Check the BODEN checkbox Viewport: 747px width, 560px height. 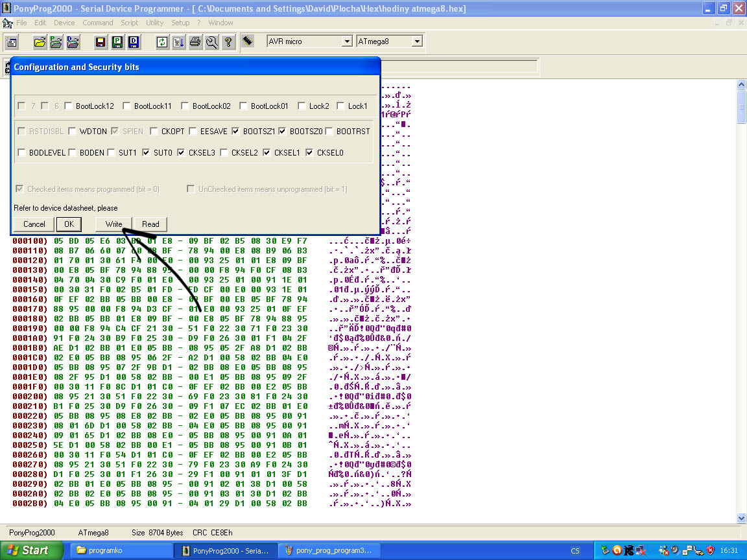pyautogui.click(x=72, y=152)
